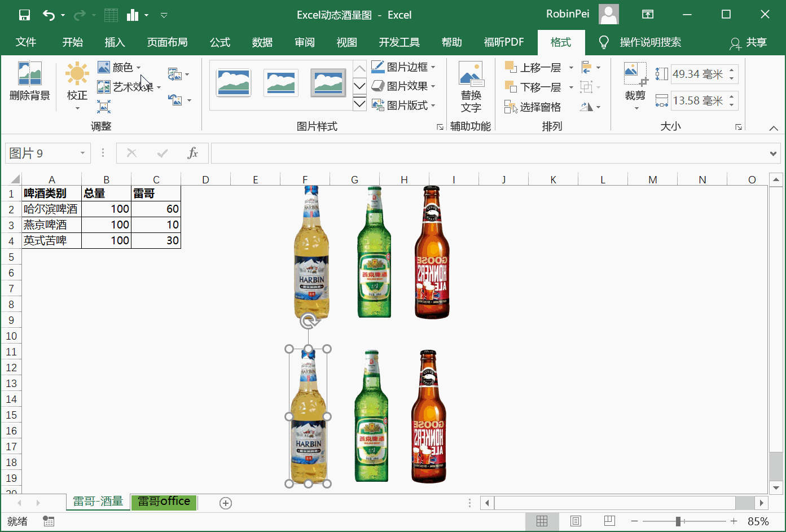Open size dialog launcher in 大小 group
The height and width of the screenshot is (532, 786).
739,127
